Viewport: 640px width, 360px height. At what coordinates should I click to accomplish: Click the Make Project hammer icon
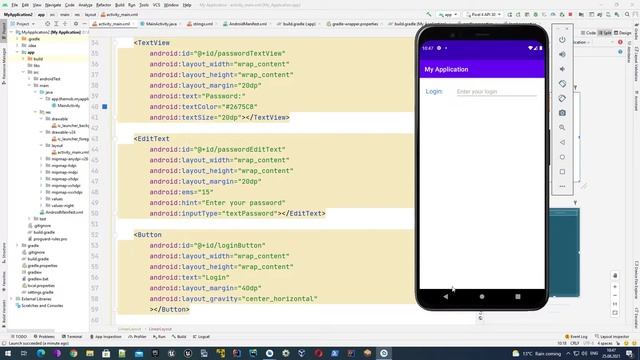pos(429,14)
